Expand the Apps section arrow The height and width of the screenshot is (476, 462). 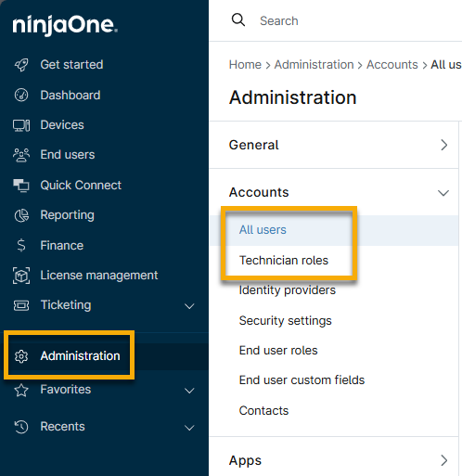tap(444, 460)
